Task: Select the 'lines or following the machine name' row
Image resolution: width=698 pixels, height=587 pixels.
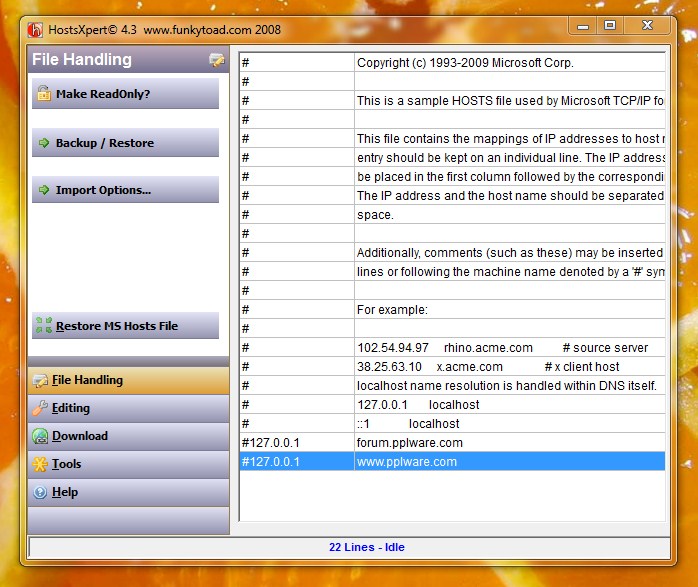Action: 452,271
